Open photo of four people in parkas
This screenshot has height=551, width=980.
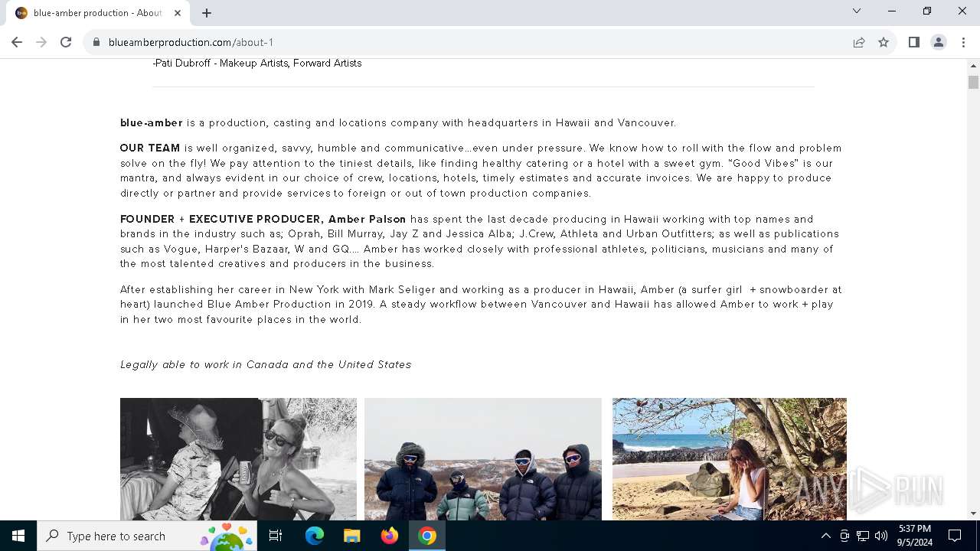click(483, 459)
